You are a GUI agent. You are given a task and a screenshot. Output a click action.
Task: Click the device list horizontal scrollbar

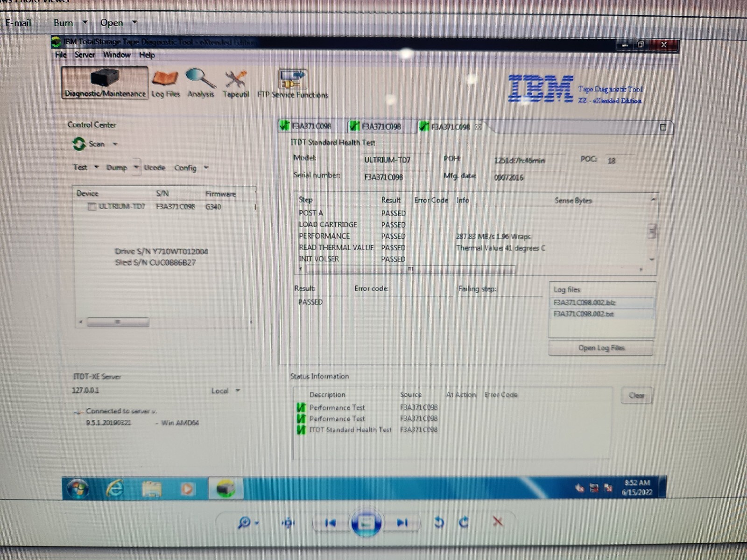(x=118, y=322)
